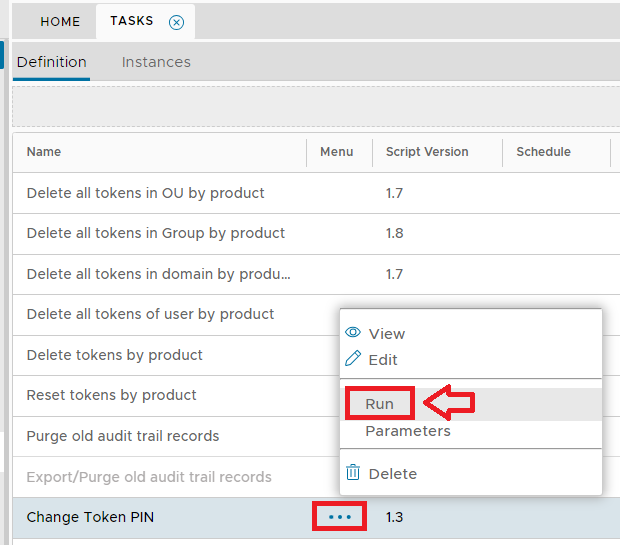Select Reset tokens by product row

[x=111, y=395]
